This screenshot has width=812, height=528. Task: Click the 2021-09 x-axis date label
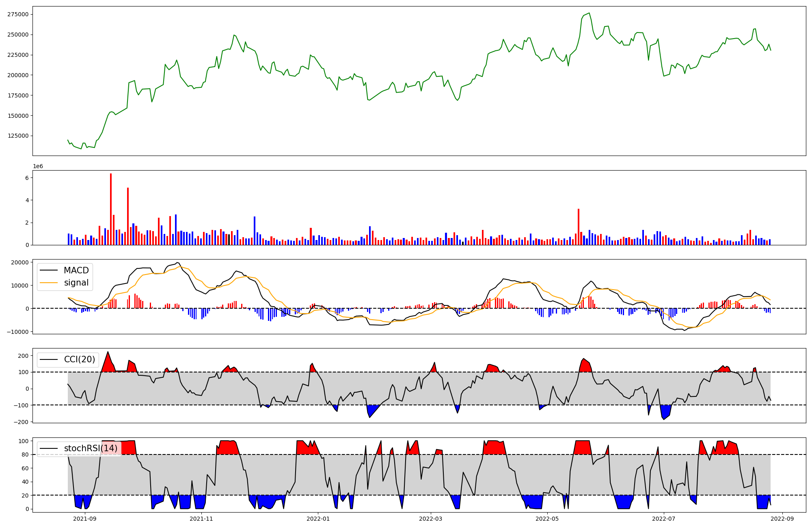click(85, 518)
